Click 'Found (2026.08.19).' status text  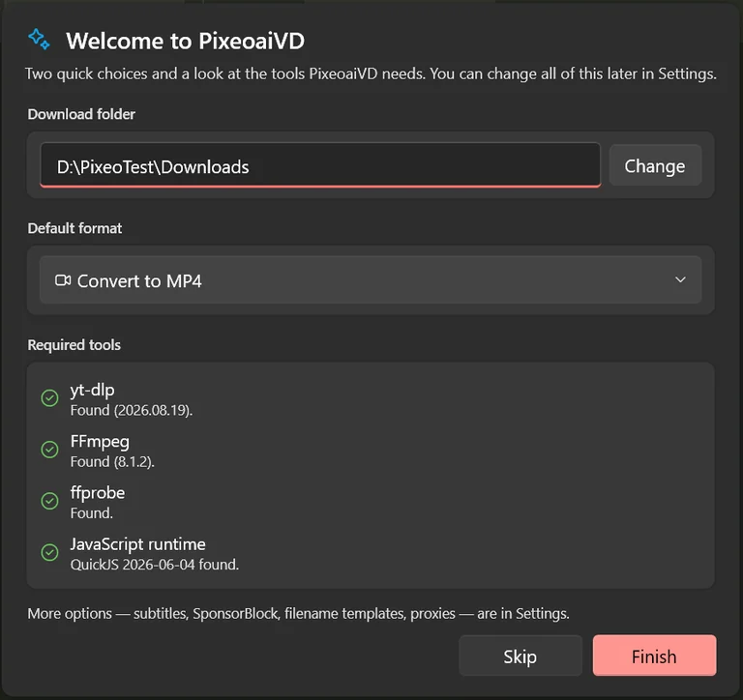pyautogui.click(x=132, y=410)
